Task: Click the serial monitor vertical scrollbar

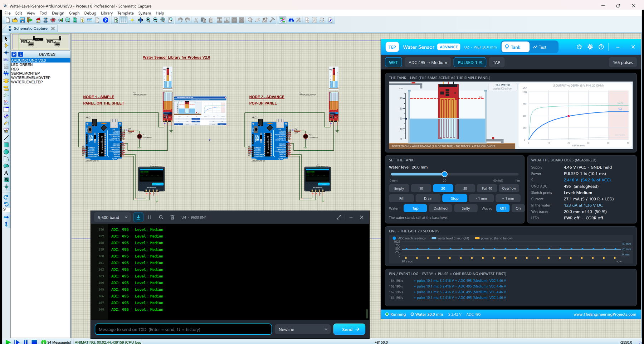Action: pos(367,314)
